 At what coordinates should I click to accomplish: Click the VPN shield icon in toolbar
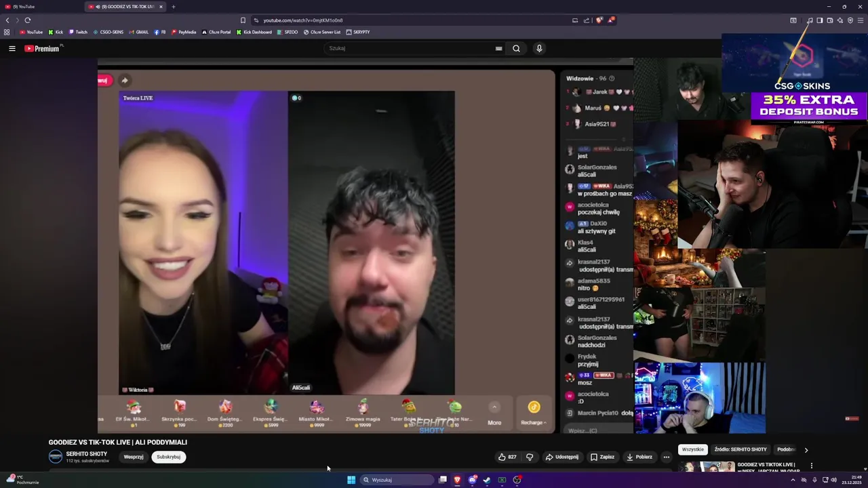point(850,20)
